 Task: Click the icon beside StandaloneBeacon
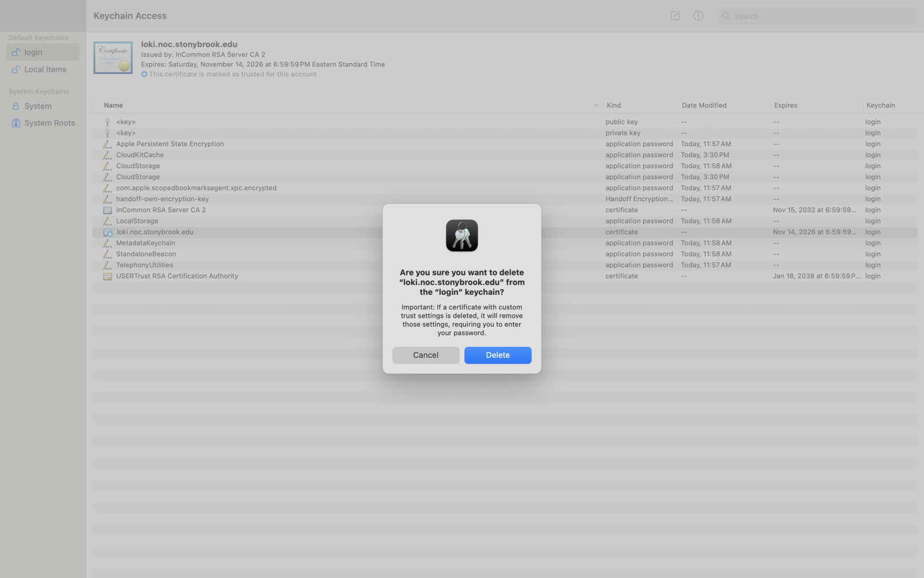pos(107,254)
